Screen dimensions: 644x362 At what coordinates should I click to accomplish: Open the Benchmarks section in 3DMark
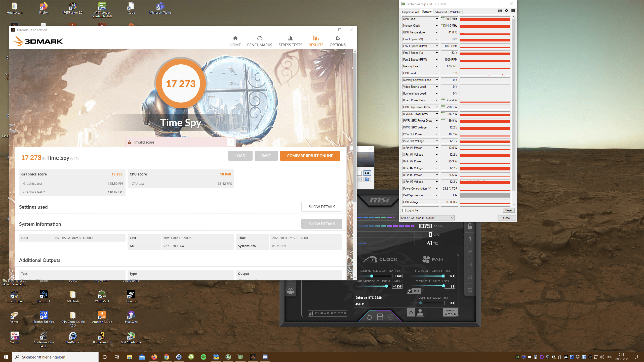coord(259,41)
